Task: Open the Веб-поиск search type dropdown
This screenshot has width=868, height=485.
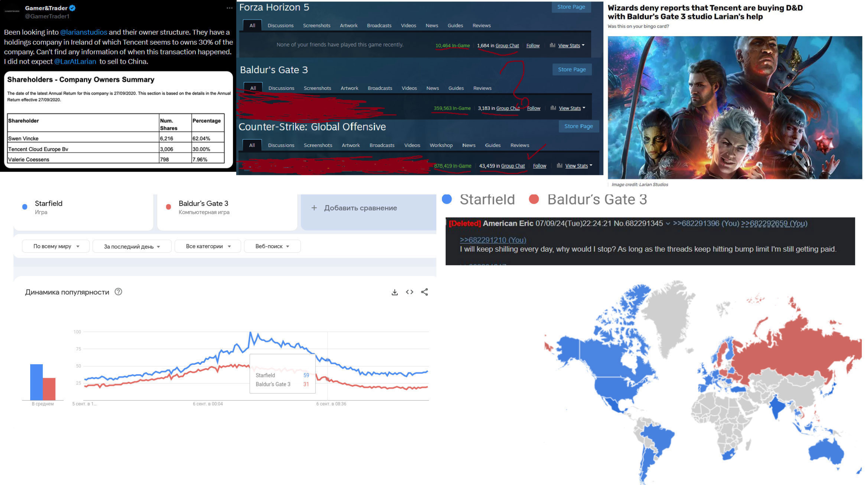Action: tap(272, 246)
